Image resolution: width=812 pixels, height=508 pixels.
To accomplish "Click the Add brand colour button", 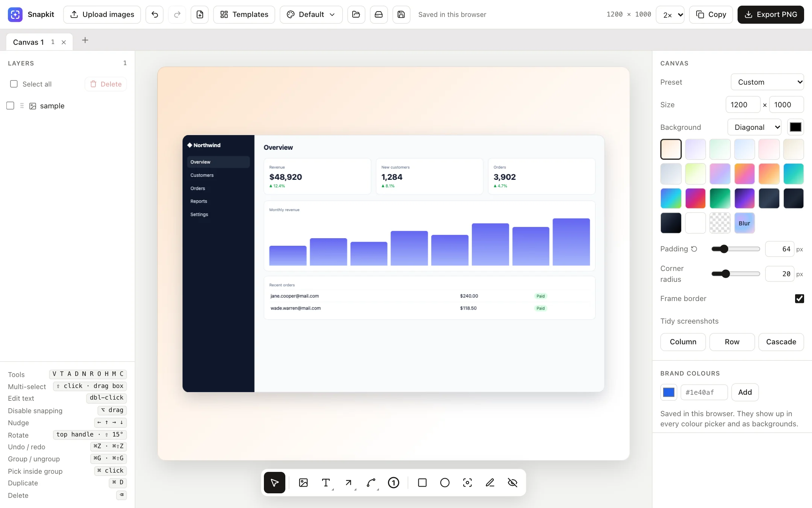I will (x=745, y=392).
